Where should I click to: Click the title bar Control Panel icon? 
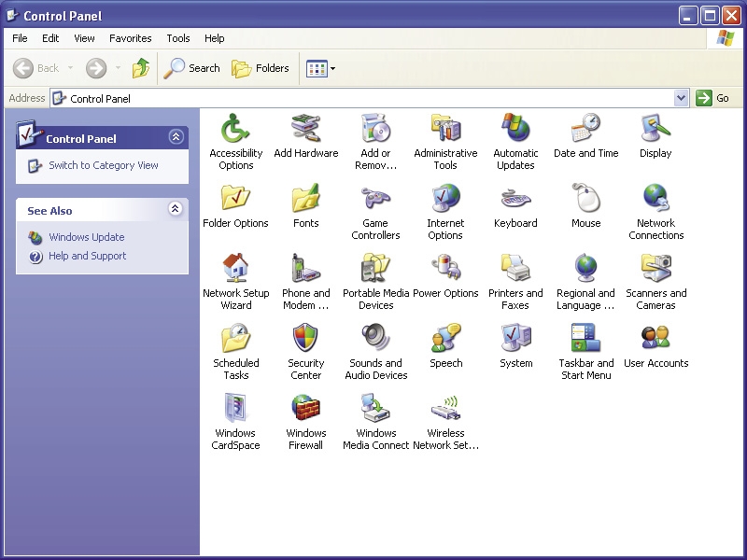[12, 16]
